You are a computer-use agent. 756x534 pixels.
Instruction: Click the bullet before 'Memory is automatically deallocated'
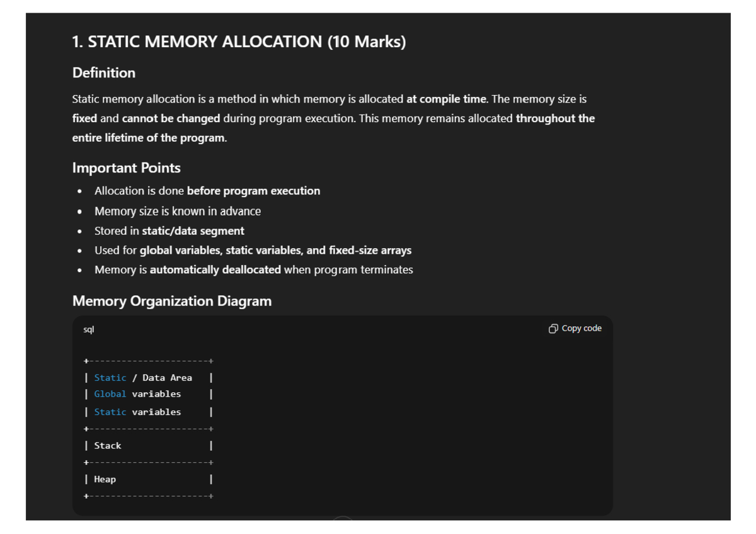click(x=80, y=270)
